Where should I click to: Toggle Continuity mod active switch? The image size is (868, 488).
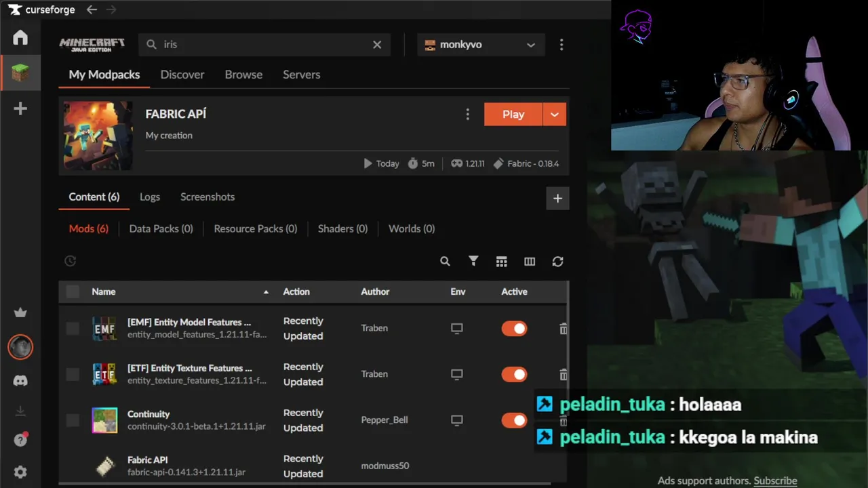(514, 420)
